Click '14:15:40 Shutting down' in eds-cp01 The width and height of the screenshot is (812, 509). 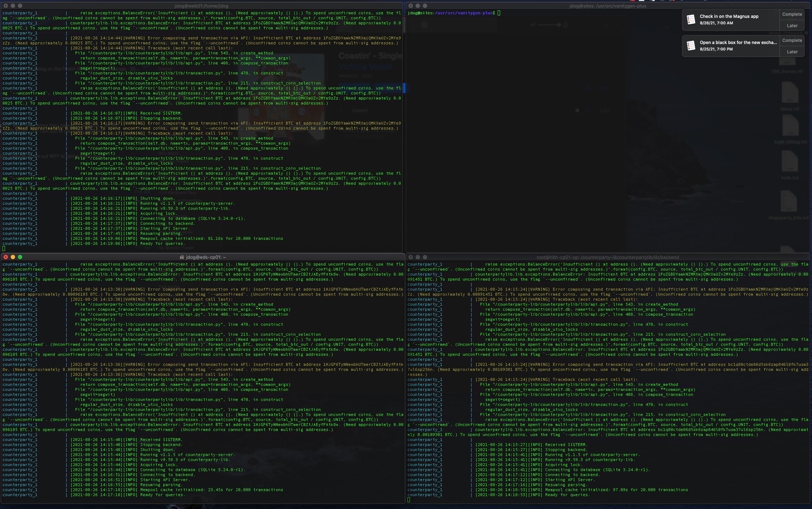[x=123, y=450]
